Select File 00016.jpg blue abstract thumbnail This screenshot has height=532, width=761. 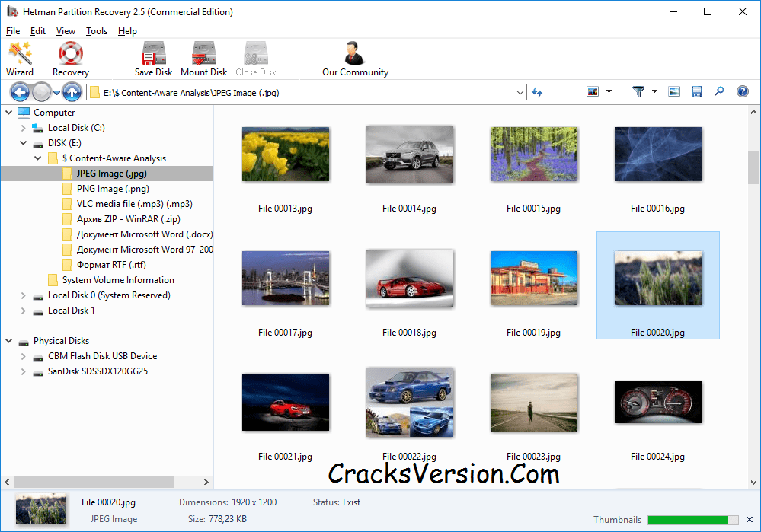click(x=658, y=155)
